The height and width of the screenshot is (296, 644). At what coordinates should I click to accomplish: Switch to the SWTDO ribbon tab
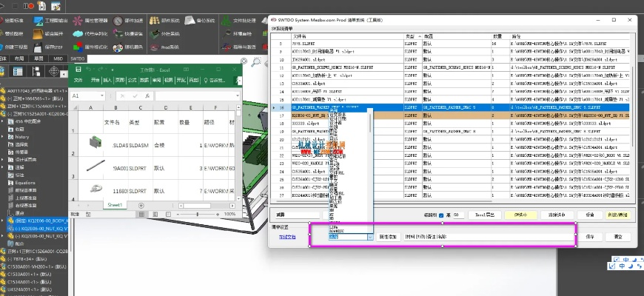pyautogui.click(x=78, y=58)
